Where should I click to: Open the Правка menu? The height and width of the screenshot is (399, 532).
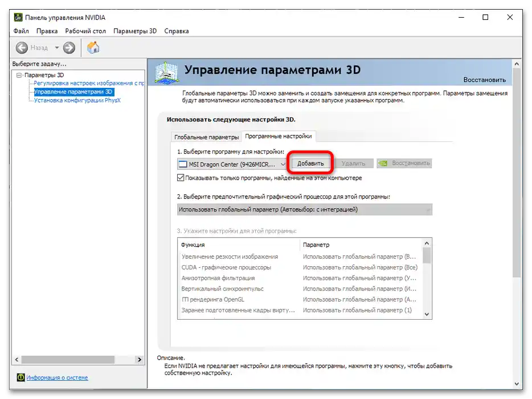point(47,31)
